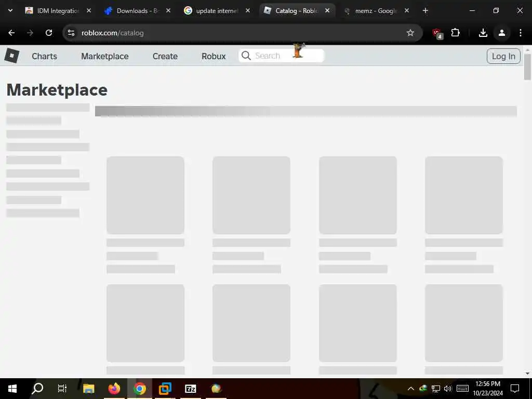Click the page vertical scrollbar thumb

(x=527, y=66)
